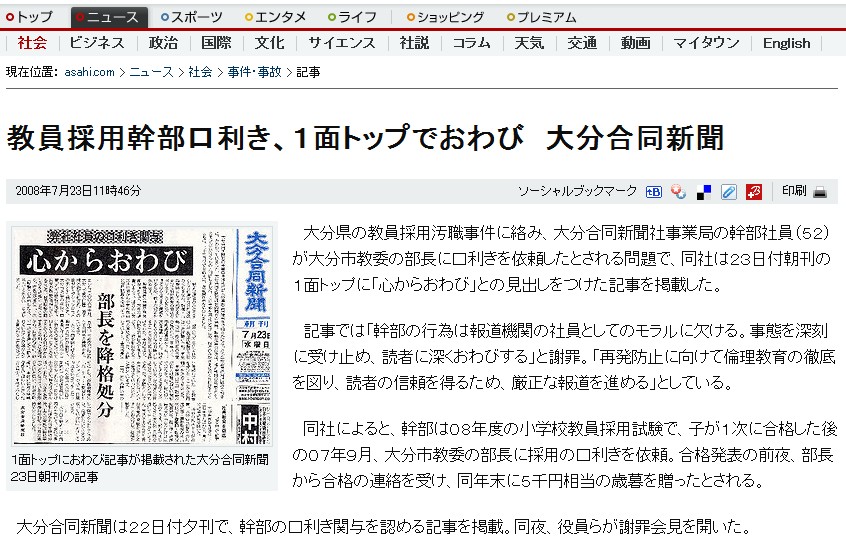The width and height of the screenshot is (846, 559).
Task: Click the 現在位置 label
Action: click(31, 72)
